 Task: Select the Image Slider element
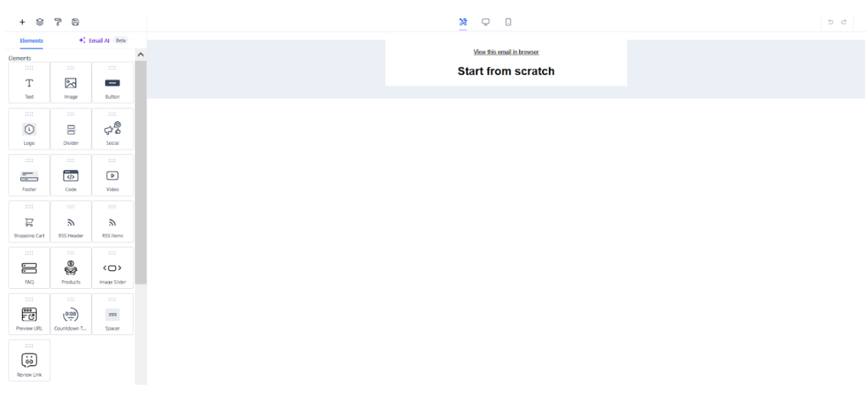113,270
